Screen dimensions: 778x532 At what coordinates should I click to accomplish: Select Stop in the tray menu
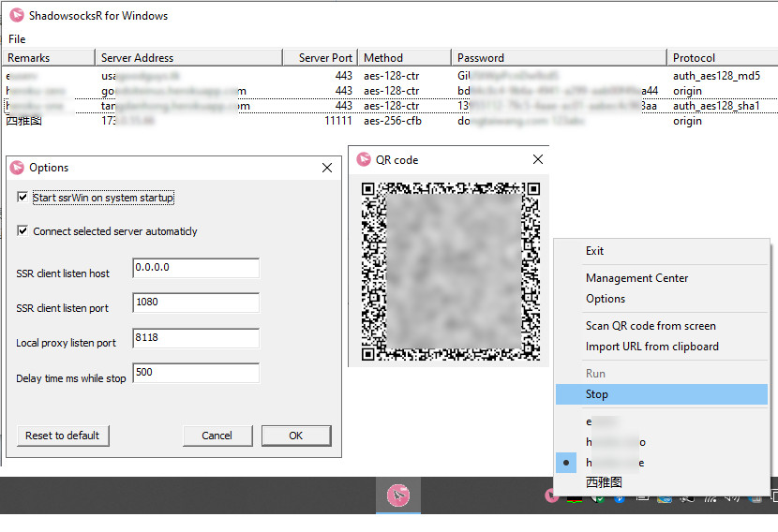[662, 394]
